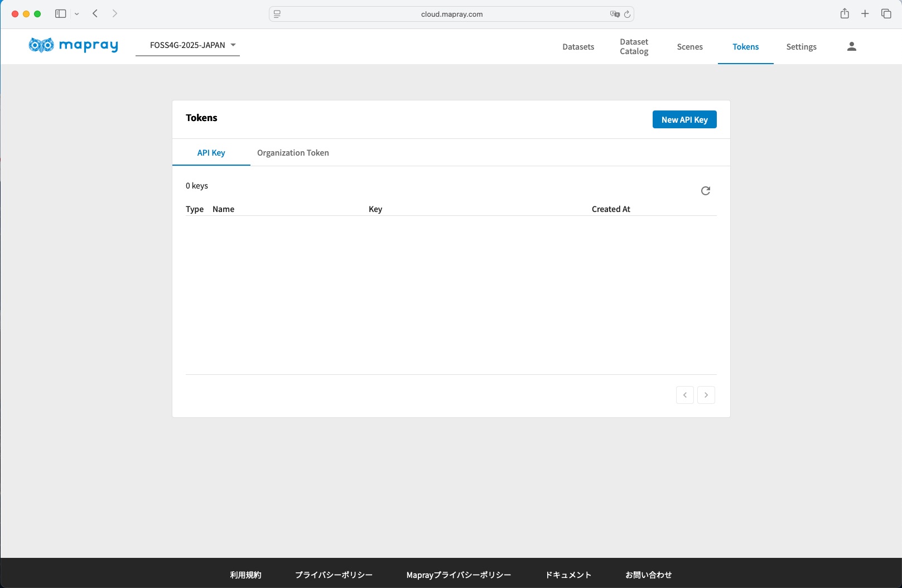Refresh the API keys list
Screen dimensions: 902x588
[x=705, y=191]
